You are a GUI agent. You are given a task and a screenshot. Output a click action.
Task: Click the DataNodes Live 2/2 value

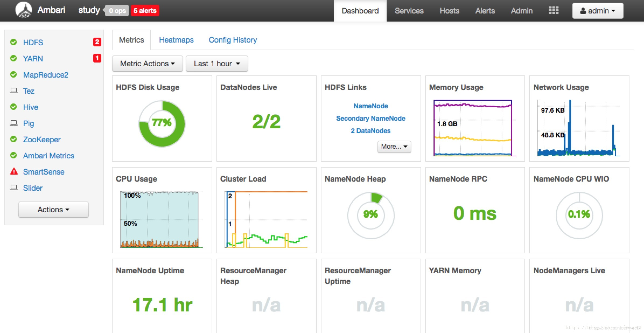click(266, 122)
